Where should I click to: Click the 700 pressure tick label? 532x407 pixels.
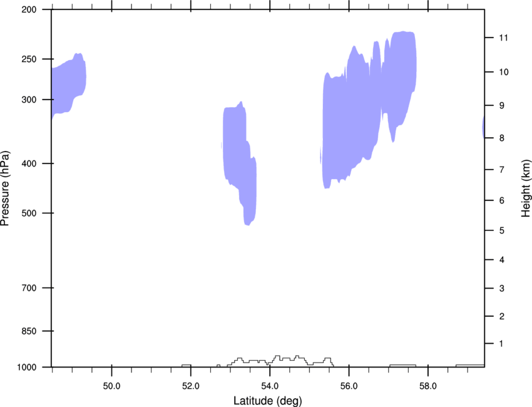click(29, 288)
